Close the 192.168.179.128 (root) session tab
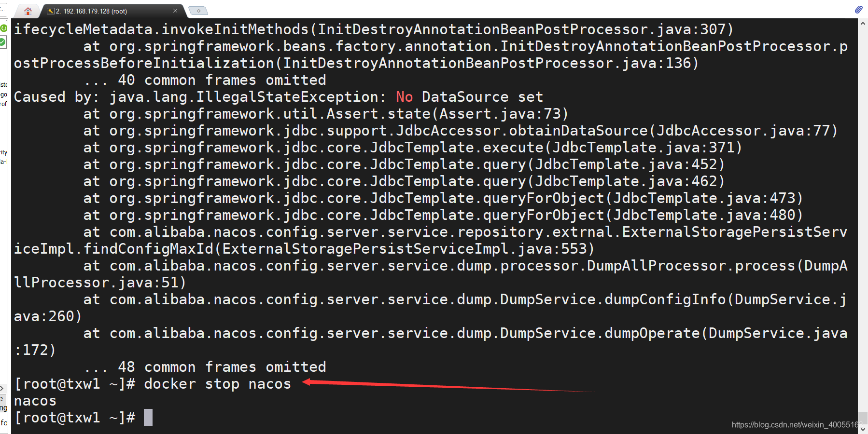The image size is (868, 434). click(175, 11)
